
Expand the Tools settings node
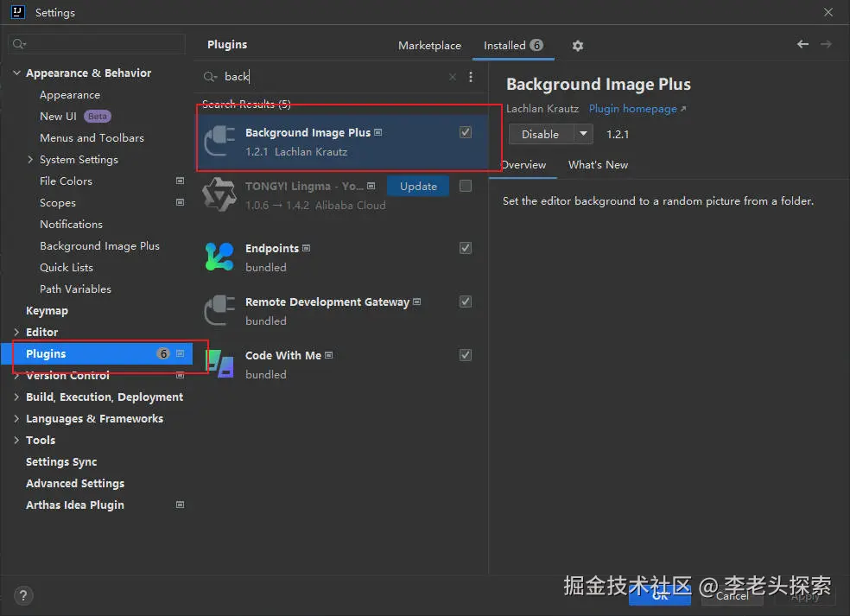pos(16,440)
